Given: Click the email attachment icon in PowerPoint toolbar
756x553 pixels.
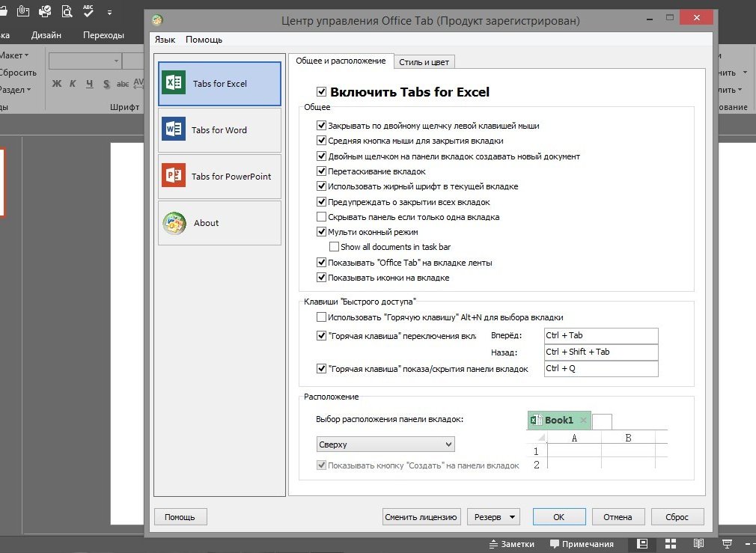Looking at the screenshot, I should pyautogui.click(x=22, y=10).
